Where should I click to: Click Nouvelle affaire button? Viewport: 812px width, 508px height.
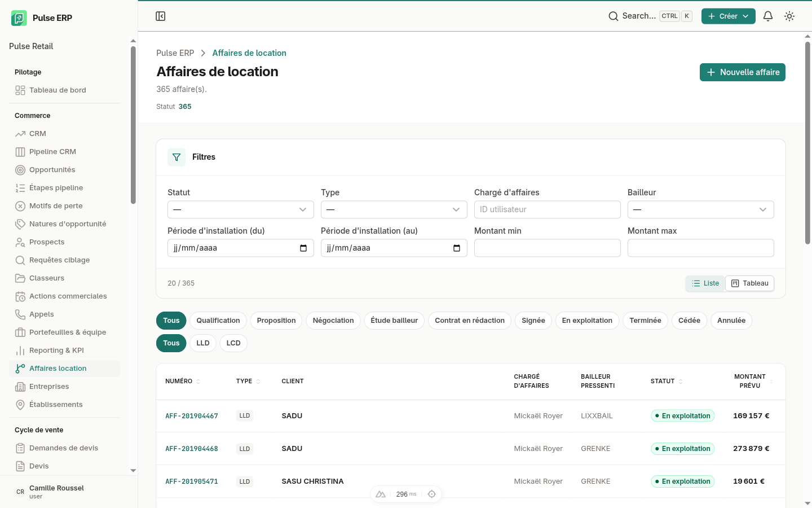pos(743,72)
